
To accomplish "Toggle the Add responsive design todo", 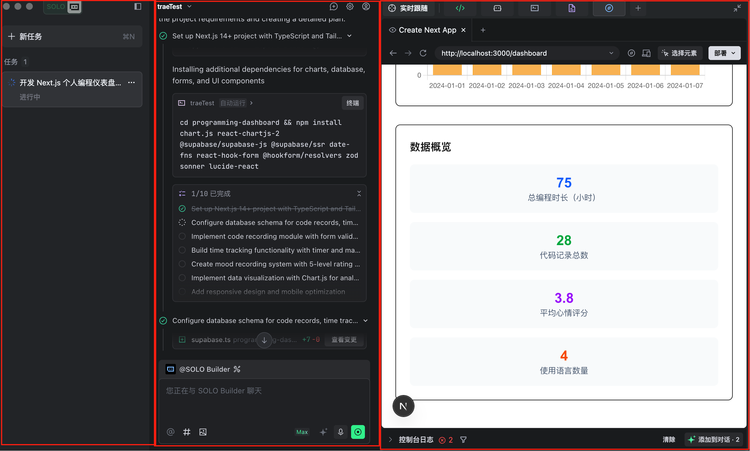I will tap(182, 292).
